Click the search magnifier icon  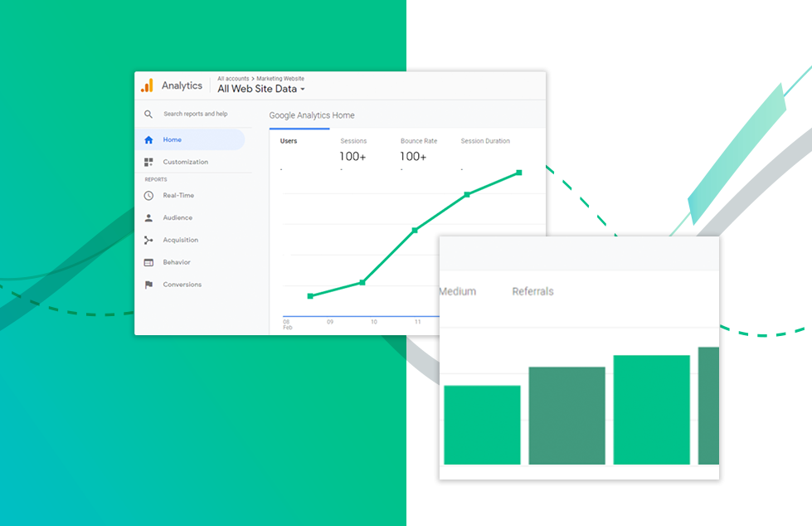(148, 114)
